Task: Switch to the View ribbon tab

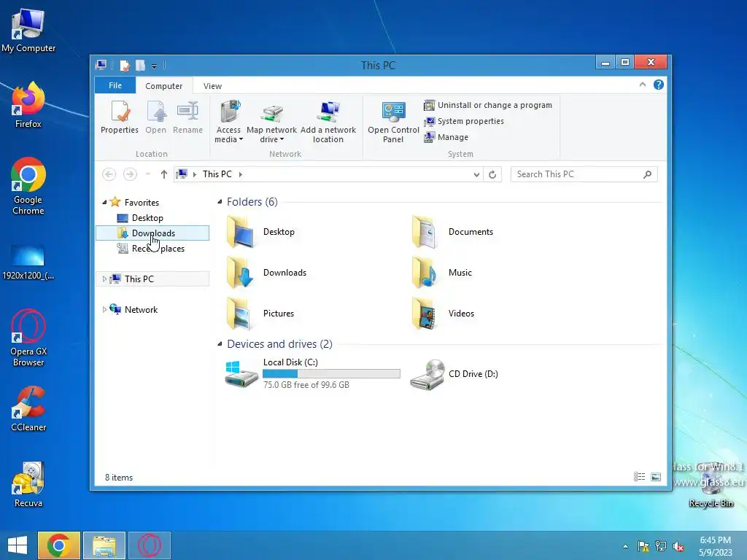Action: [x=212, y=86]
